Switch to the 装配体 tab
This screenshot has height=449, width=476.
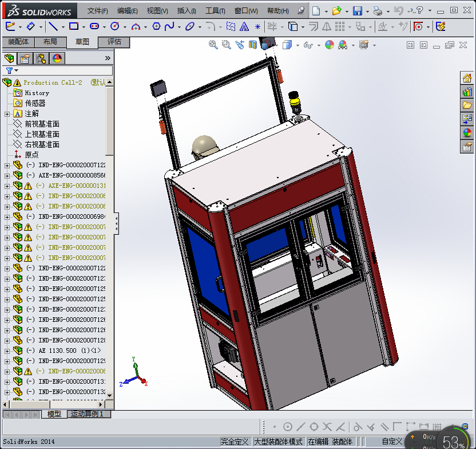[18, 42]
